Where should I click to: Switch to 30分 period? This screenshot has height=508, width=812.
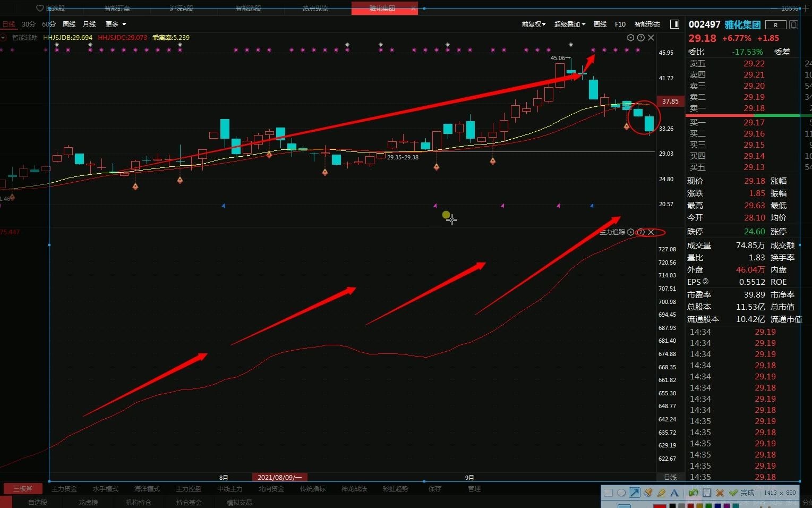click(x=29, y=24)
